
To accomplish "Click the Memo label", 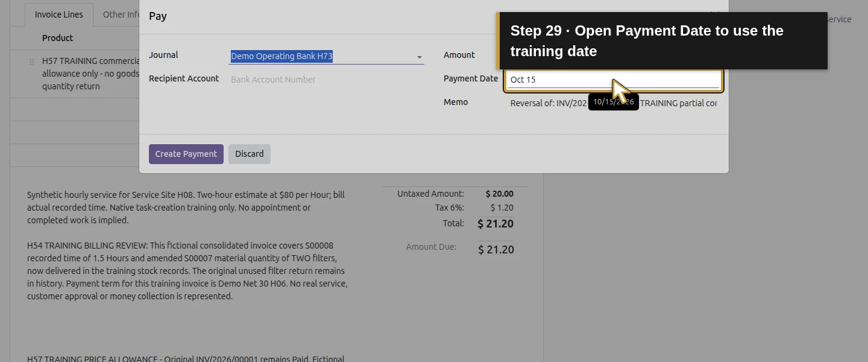I will (x=456, y=102).
